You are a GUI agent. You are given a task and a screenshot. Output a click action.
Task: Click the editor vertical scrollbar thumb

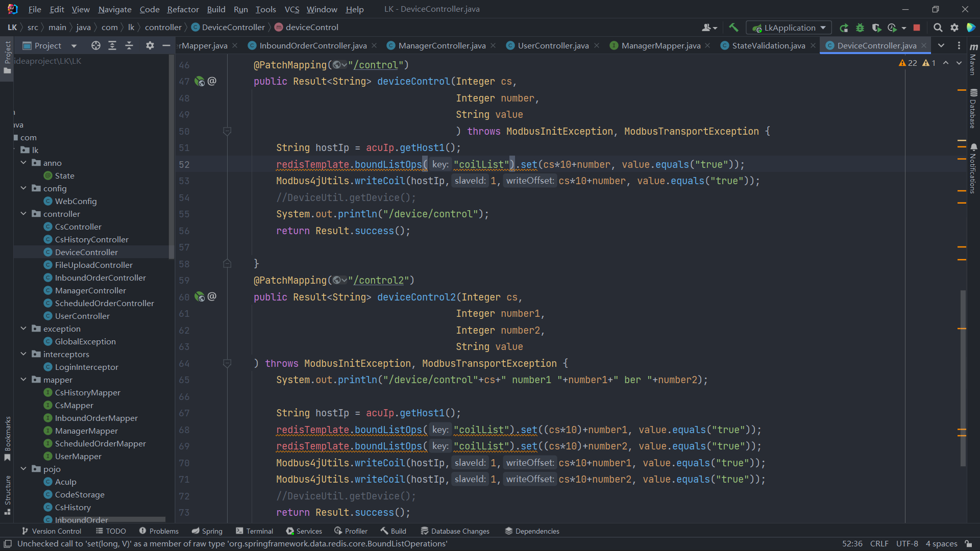(963, 378)
